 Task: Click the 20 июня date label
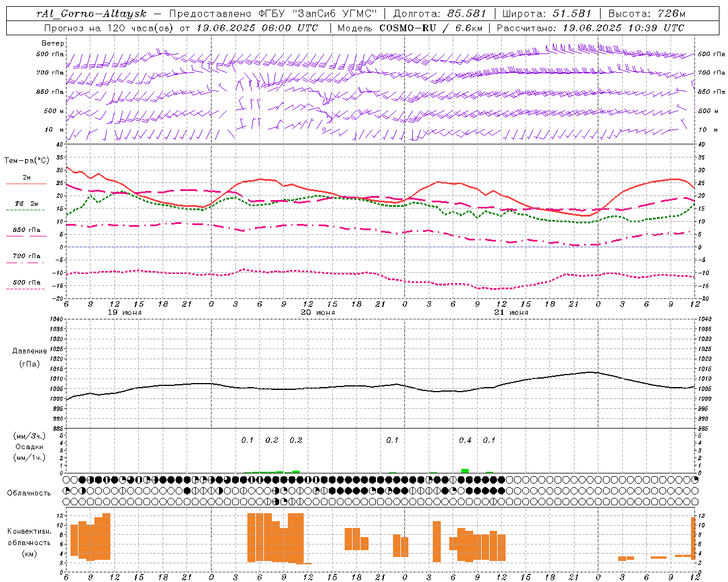point(318,313)
